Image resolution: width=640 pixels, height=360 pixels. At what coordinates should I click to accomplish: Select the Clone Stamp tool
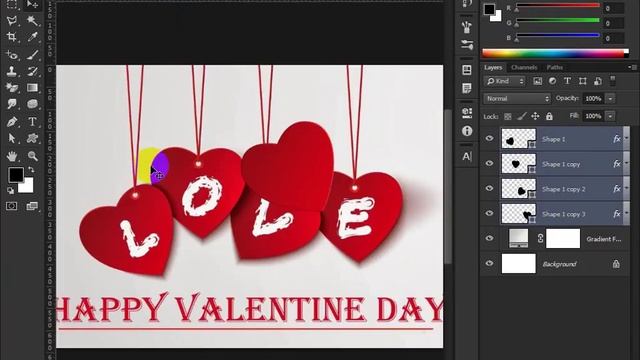pos(12,71)
